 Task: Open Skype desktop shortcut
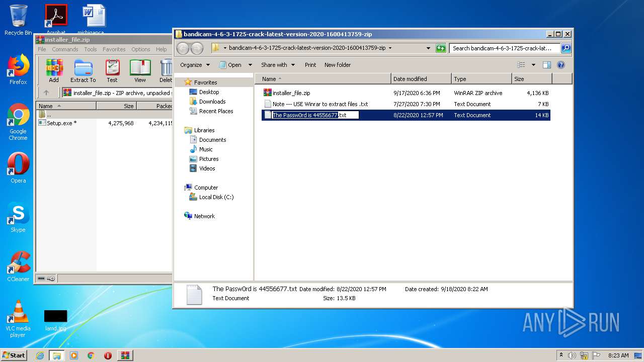(x=18, y=217)
